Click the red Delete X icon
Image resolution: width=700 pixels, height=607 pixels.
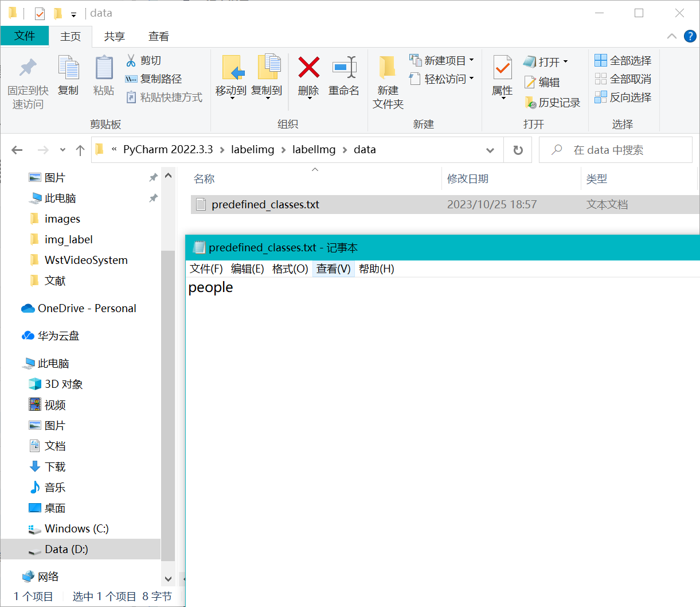click(x=308, y=68)
